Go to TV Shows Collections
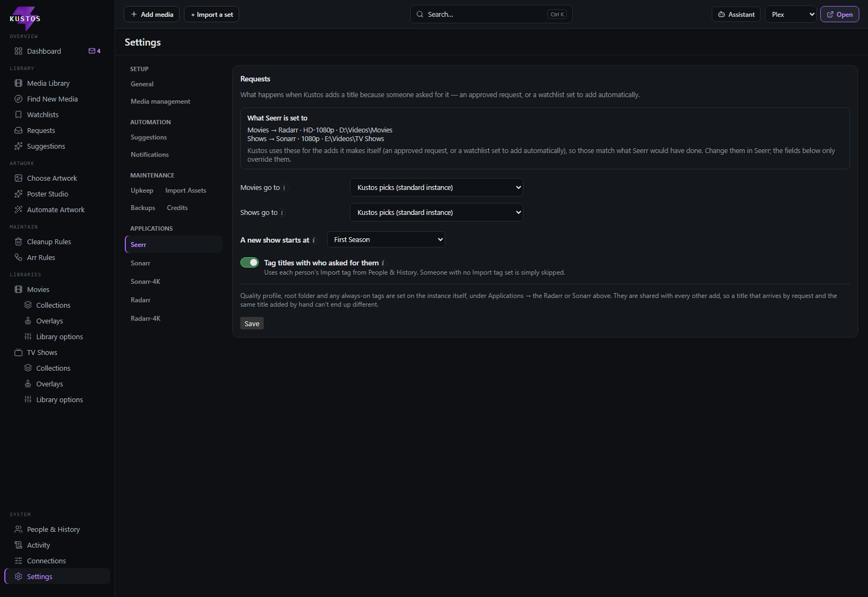Screen dimensions: 868x597 coord(53,368)
